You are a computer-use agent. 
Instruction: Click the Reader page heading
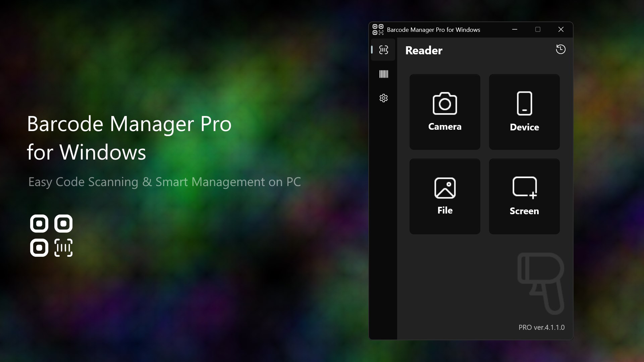point(424,50)
